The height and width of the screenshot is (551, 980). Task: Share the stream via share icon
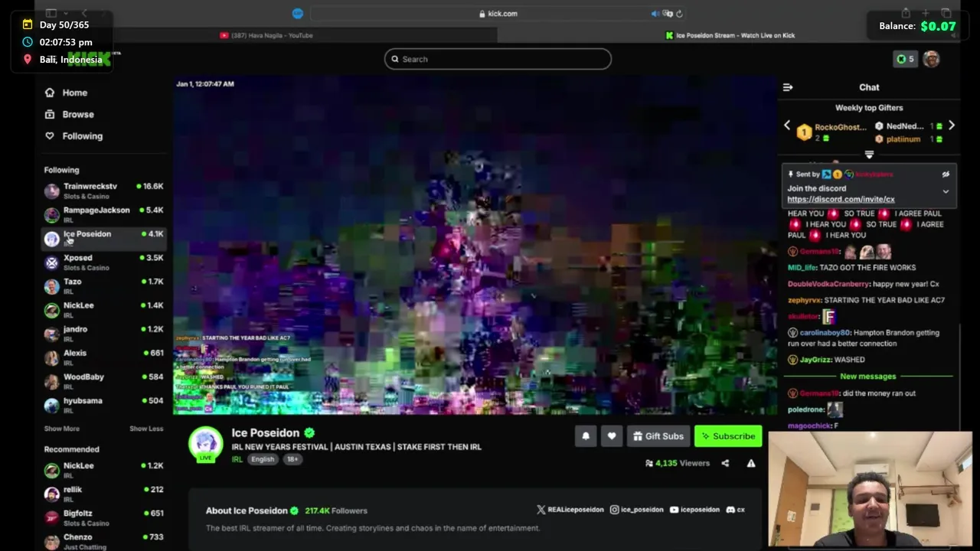pyautogui.click(x=725, y=463)
